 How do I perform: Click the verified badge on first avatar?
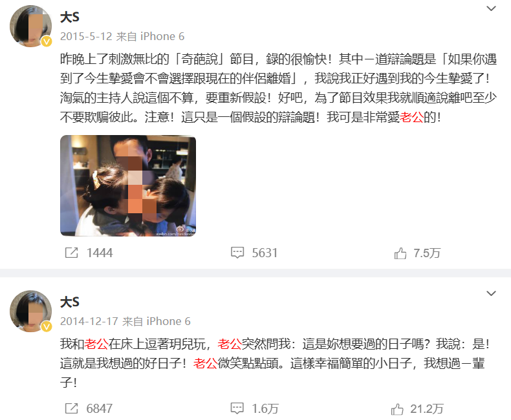click(x=47, y=41)
